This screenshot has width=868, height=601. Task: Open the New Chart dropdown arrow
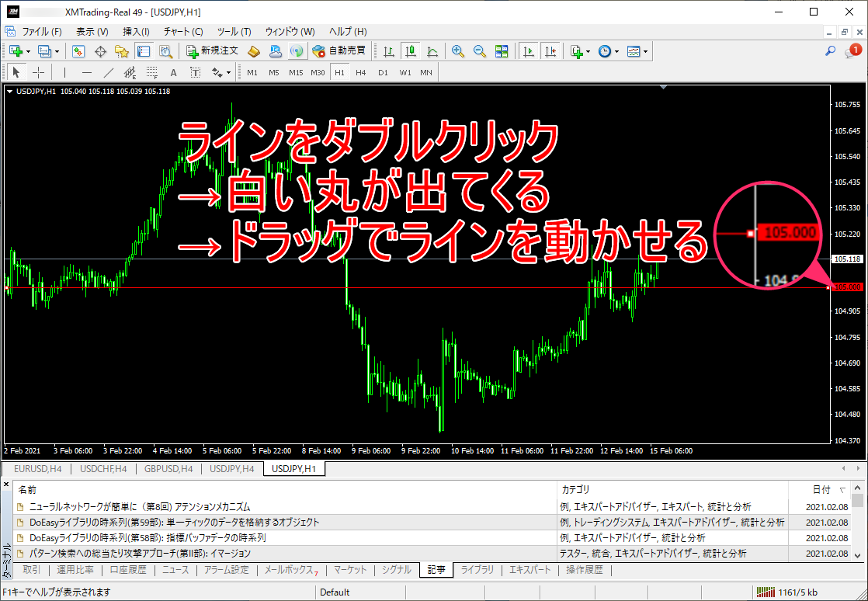pyautogui.click(x=28, y=51)
